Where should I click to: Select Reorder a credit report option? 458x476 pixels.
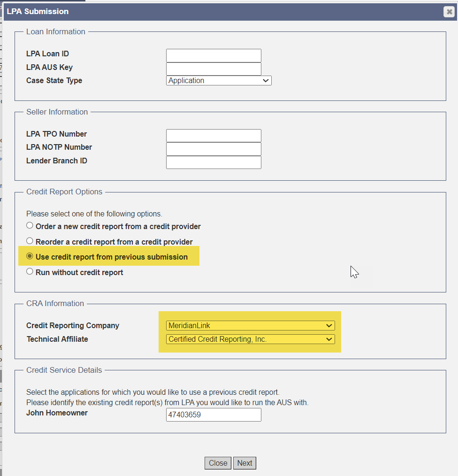point(30,241)
